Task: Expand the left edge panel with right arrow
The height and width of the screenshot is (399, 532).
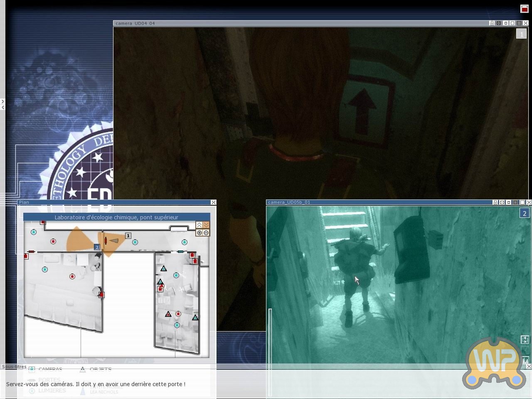Action: point(2,101)
